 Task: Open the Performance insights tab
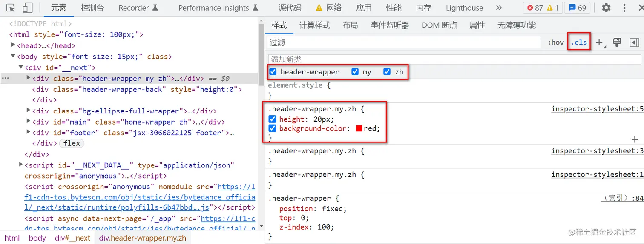218,8
